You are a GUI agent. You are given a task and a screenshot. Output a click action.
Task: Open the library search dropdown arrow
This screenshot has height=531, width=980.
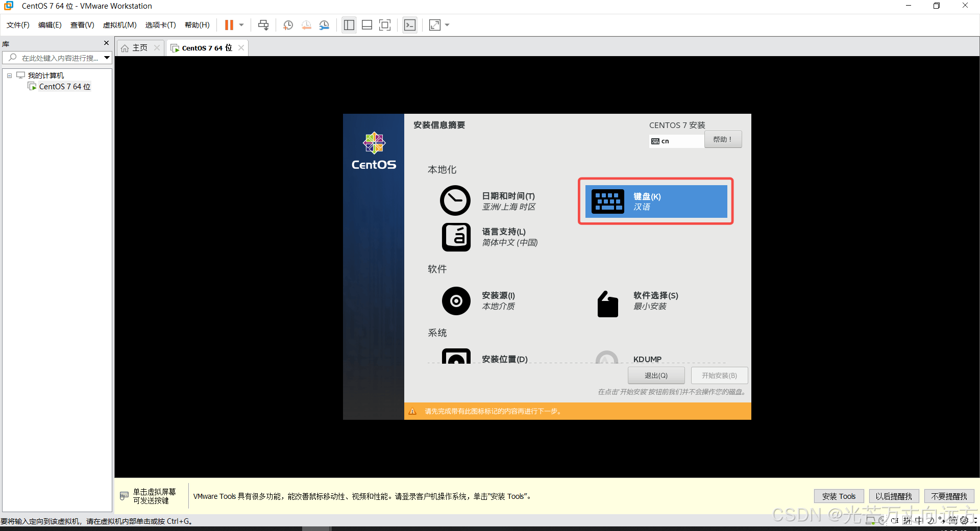pyautogui.click(x=107, y=58)
